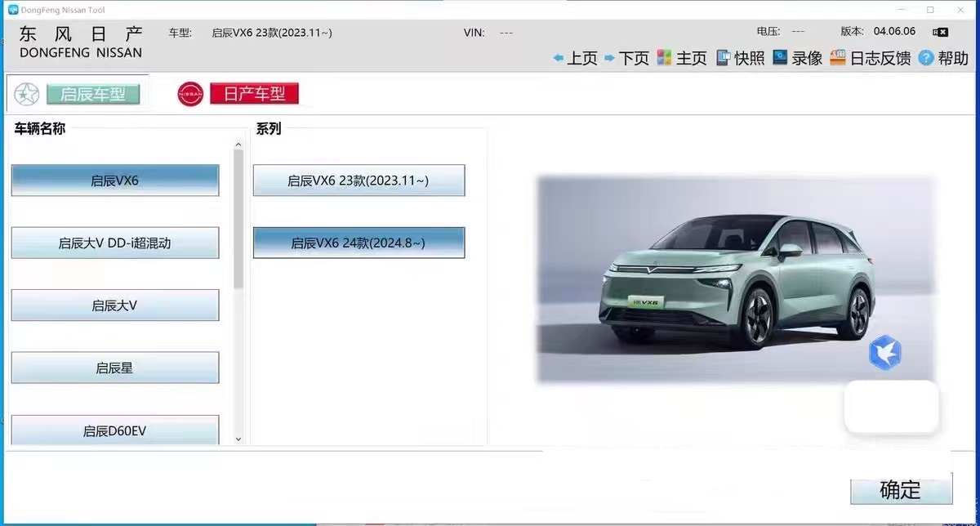
Task: Click the 东风日产 DONGFENG NISSAN logo text
Action: 81,42
